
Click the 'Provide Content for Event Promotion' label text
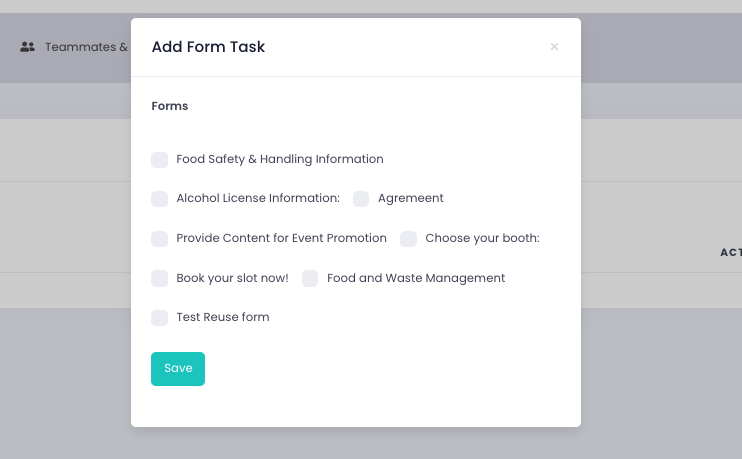point(281,239)
